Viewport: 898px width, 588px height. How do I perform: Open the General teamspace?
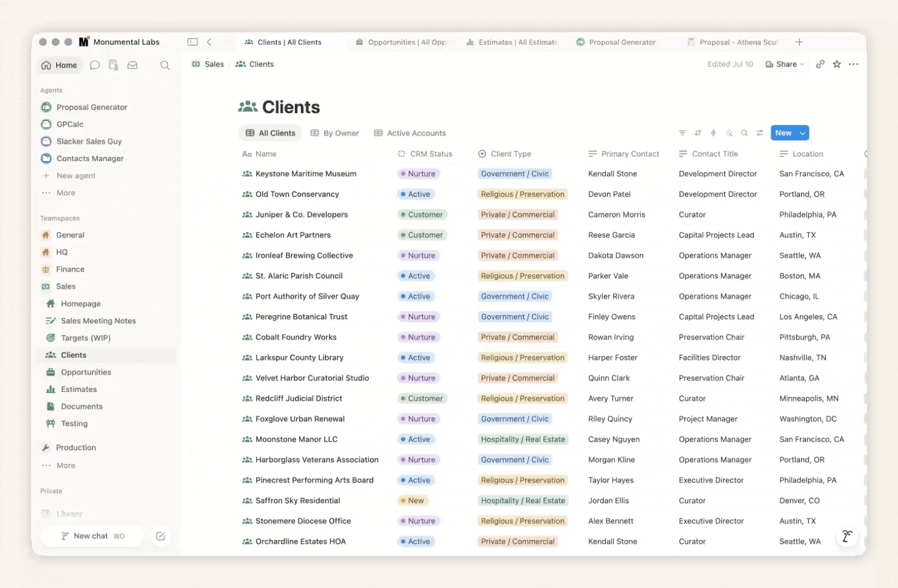(x=70, y=235)
